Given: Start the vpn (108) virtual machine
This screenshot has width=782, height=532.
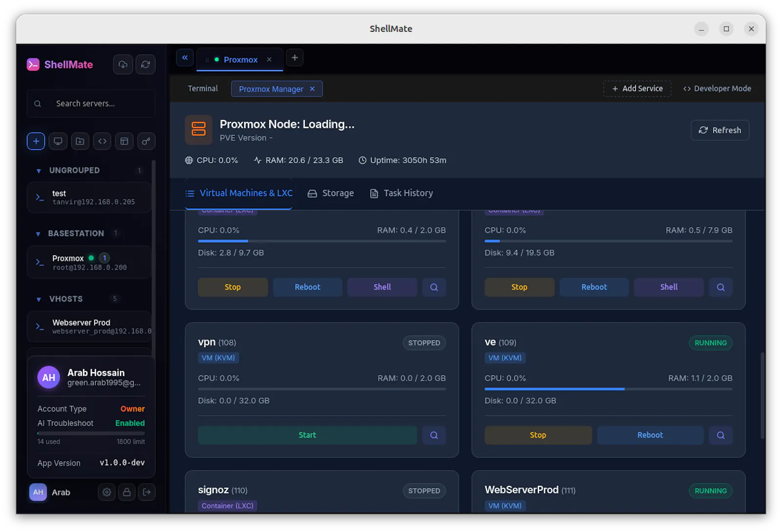Looking at the screenshot, I should pos(307,435).
